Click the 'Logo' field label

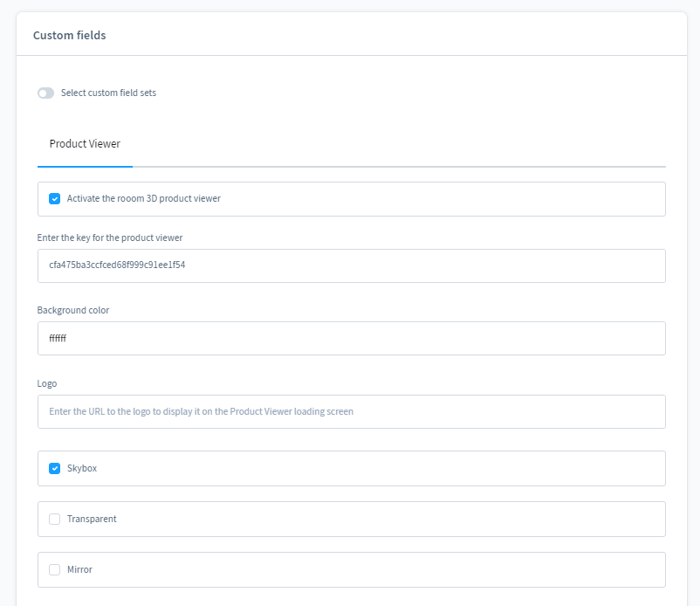[47, 383]
